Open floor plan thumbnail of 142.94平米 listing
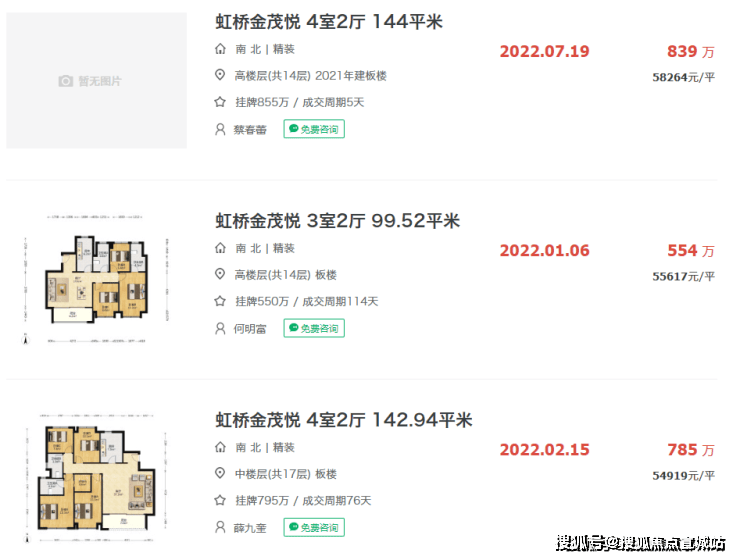Screen dimensions: 740x560 pos(96,478)
